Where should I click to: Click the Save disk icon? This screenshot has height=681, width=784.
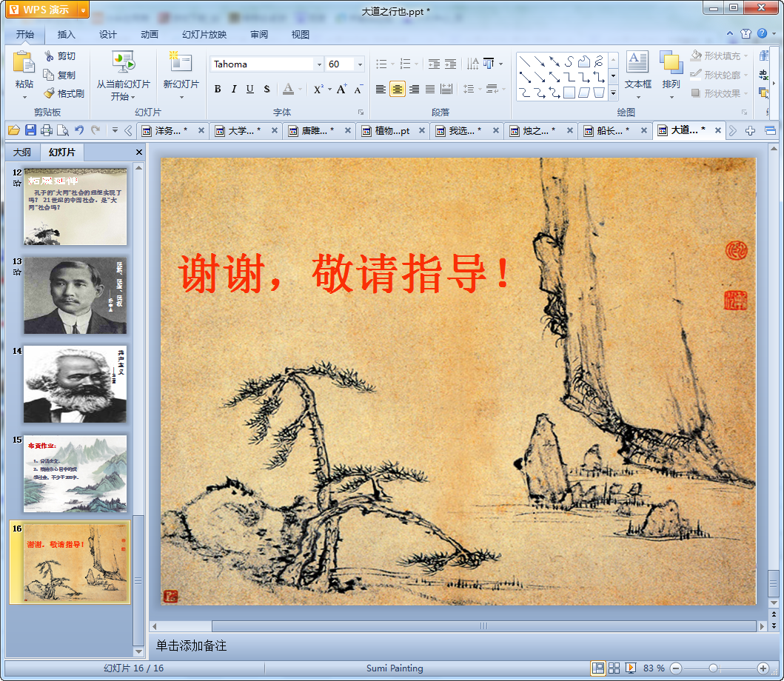[x=30, y=130]
